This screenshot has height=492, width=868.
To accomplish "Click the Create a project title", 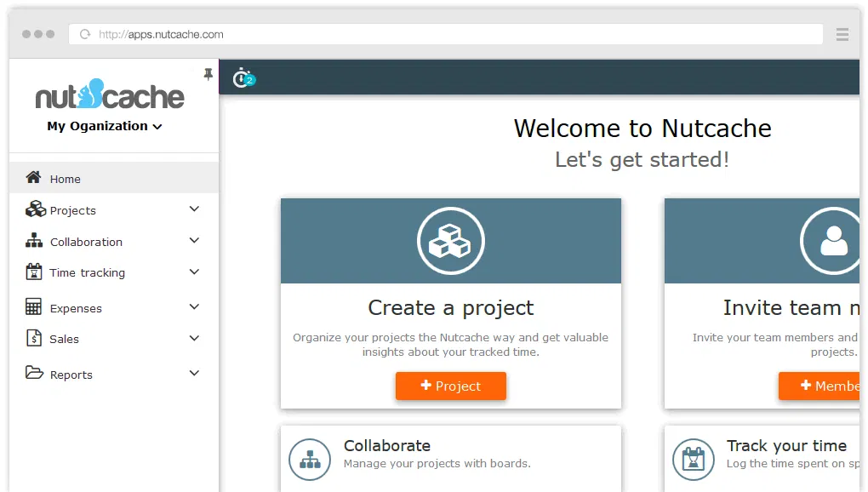I will coord(451,307).
